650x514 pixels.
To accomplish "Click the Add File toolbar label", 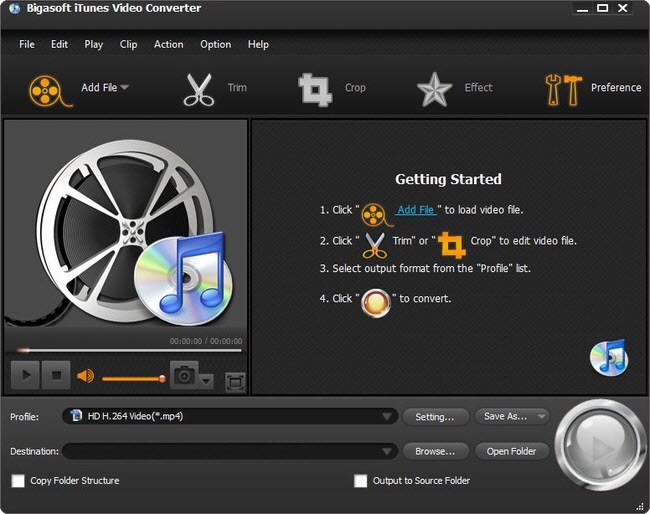I will click(x=99, y=87).
